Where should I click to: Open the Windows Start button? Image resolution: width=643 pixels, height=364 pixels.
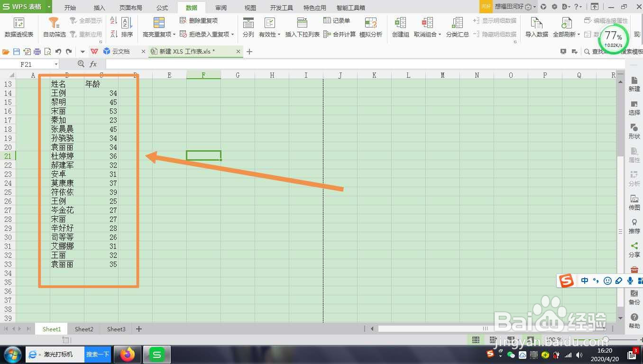pyautogui.click(x=12, y=354)
